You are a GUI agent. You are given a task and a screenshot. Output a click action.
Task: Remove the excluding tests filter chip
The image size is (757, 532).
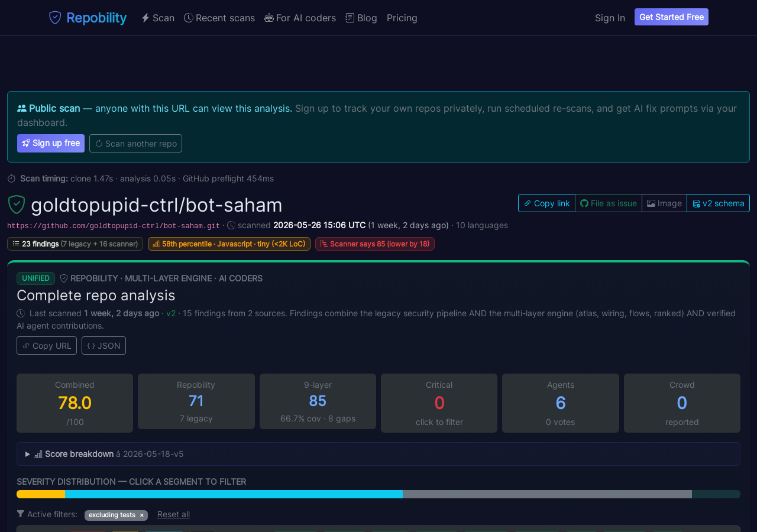tap(141, 515)
